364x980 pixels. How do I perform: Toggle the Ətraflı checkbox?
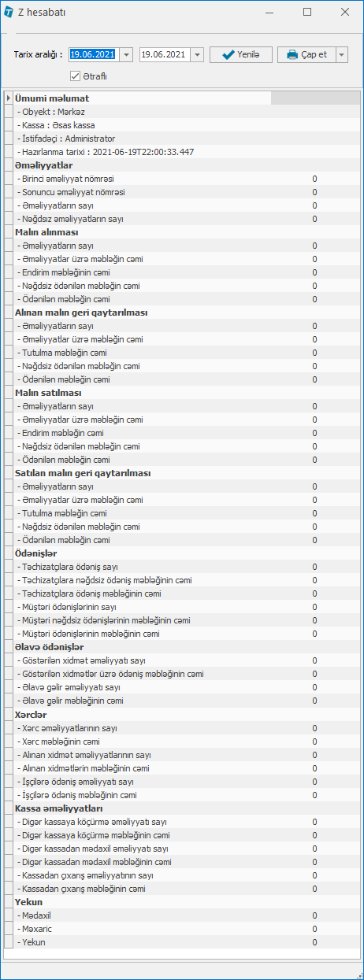(76, 76)
